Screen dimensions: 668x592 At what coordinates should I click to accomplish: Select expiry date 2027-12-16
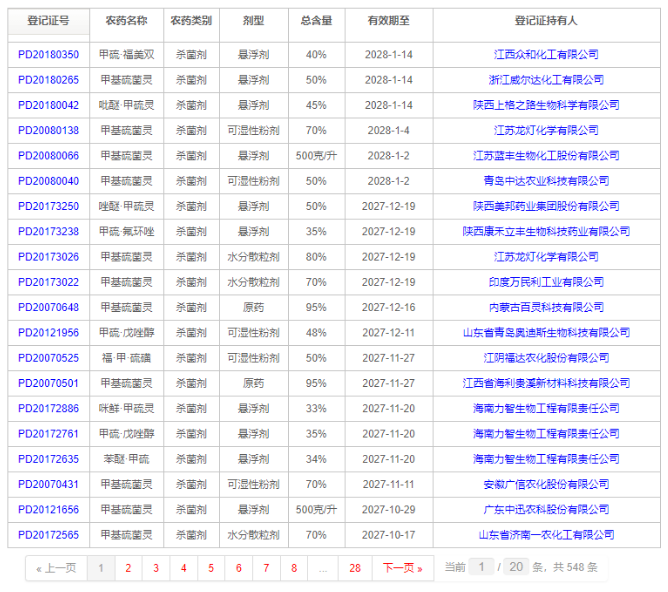[389, 307]
